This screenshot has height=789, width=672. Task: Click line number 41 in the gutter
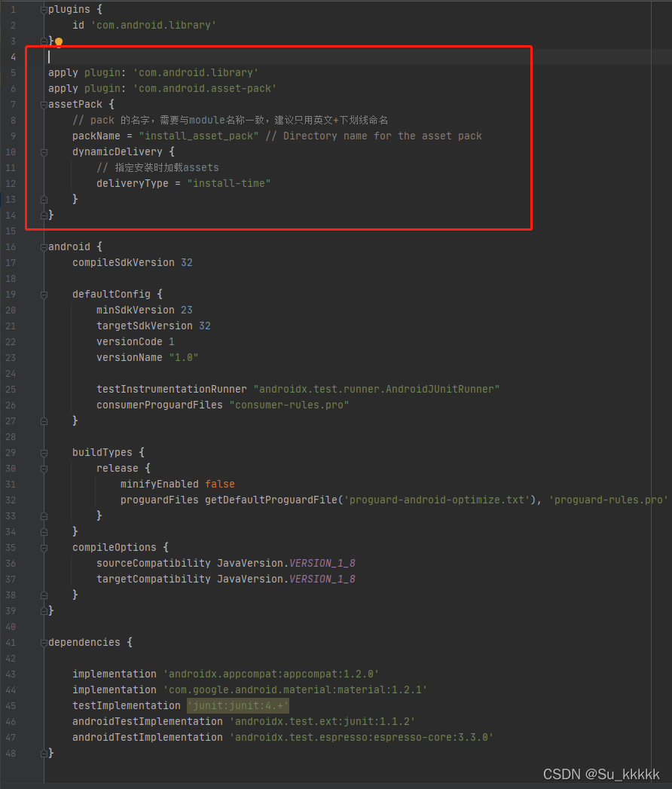click(11, 643)
